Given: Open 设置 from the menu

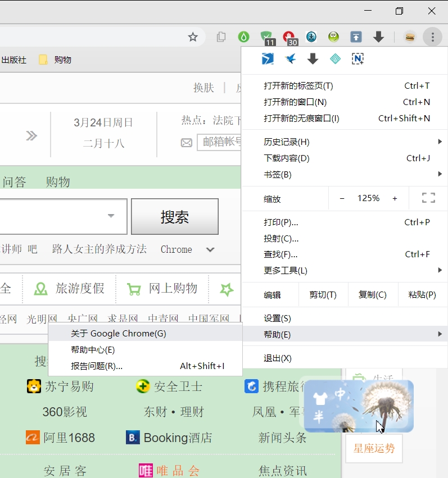Looking at the screenshot, I should point(345,318).
